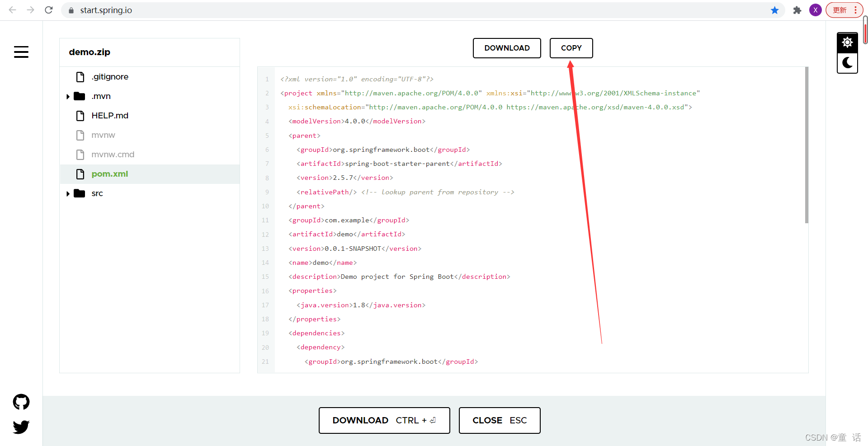Click the site lock padlock icon

tap(71, 10)
